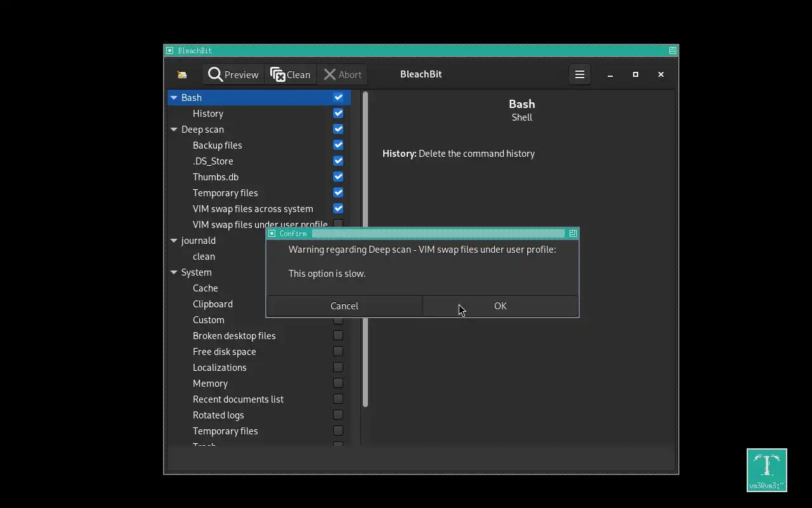812x508 pixels.
Task: Select the Cache row under System
Action: point(217,288)
